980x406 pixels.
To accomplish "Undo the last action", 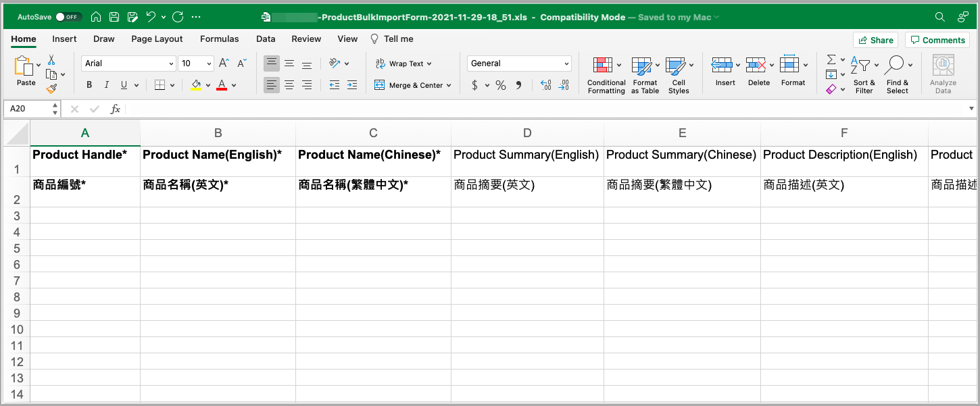I will pyautogui.click(x=151, y=17).
